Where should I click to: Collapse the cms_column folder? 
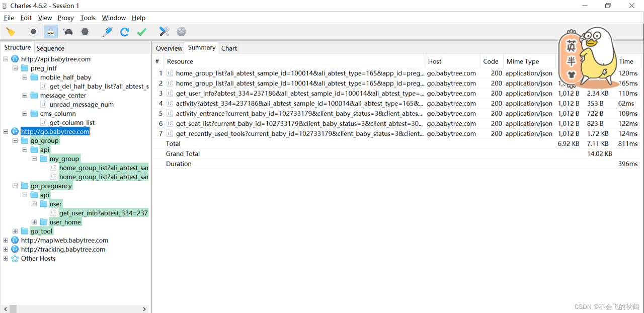click(x=25, y=113)
